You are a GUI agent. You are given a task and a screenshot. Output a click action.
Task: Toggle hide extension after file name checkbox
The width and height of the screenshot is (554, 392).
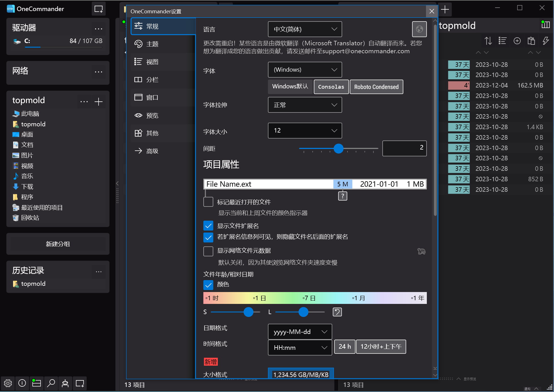pyautogui.click(x=208, y=237)
